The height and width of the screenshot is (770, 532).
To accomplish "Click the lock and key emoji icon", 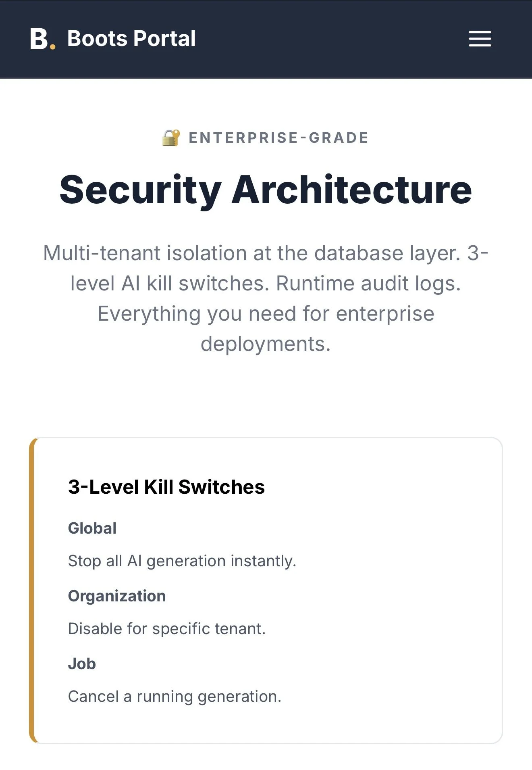I will [x=171, y=138].
